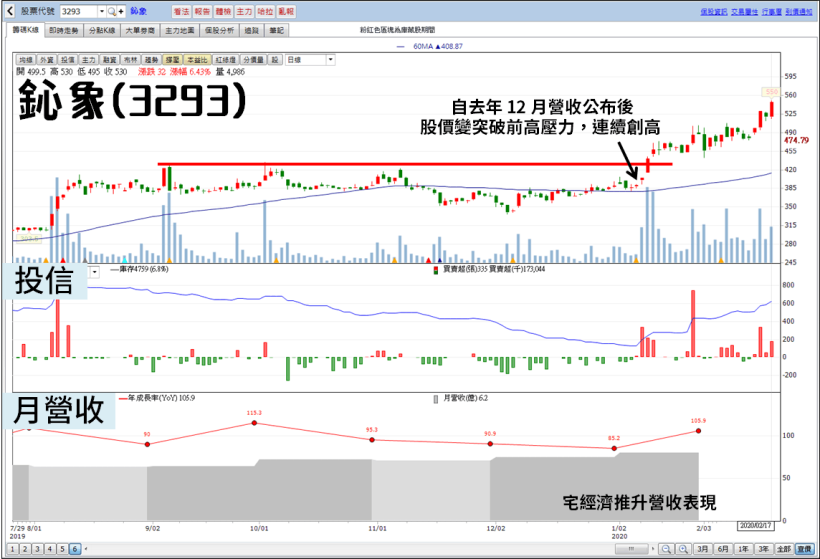Click the arrow right of the scrollbar thumb
This screenshot has width=820, height=559.
tap(653, 549)
